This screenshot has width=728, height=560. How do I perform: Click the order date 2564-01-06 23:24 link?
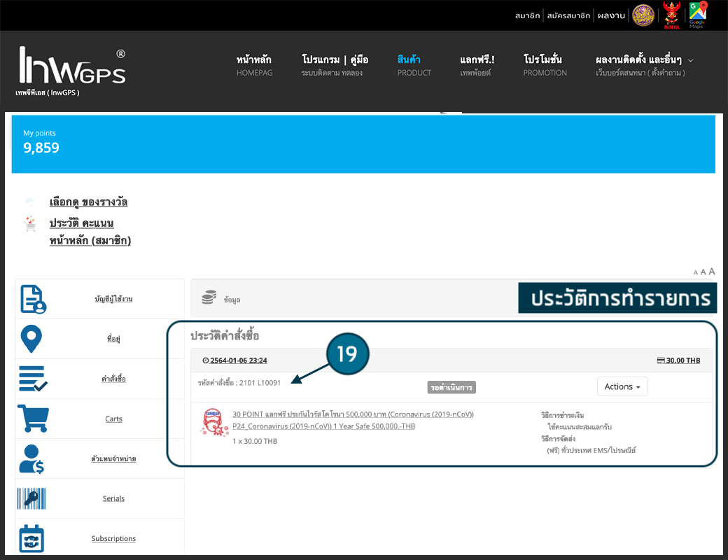coord(238,360)
